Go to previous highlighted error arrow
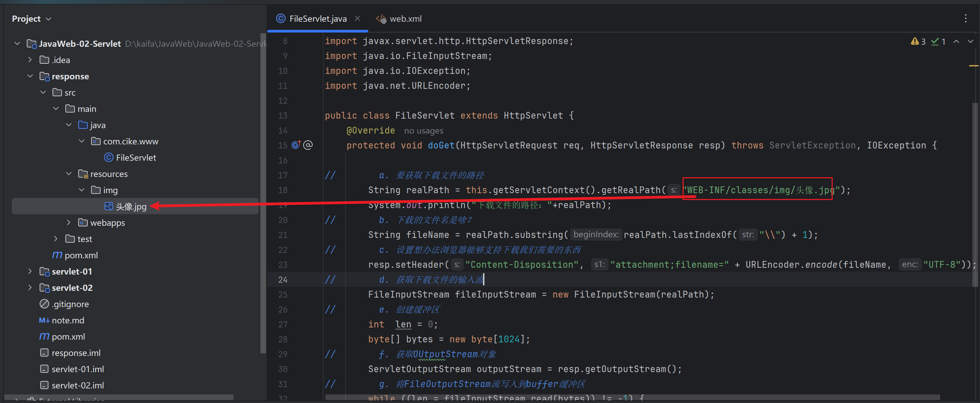The width and height of the screenshot is (980, 403). coord(956,41)
